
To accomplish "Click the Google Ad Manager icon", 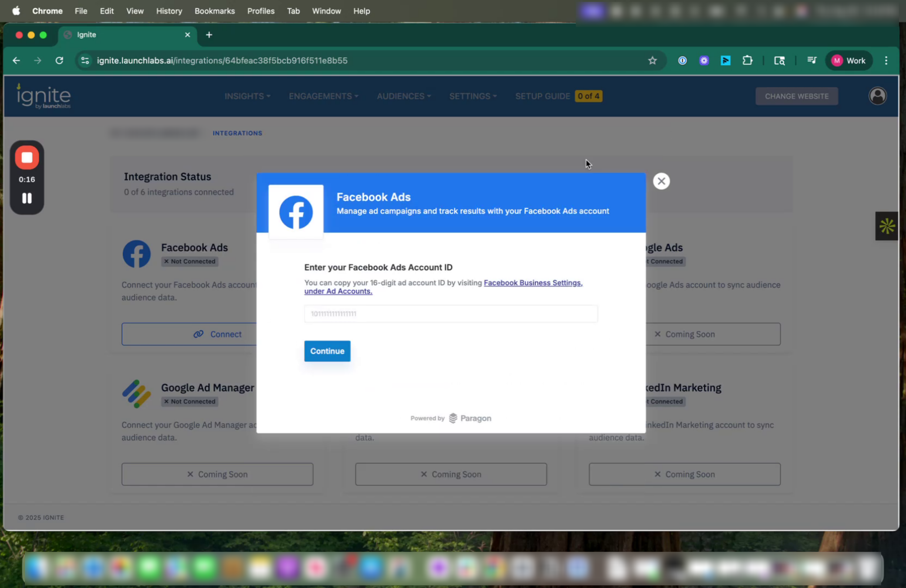I will [x=136, y=394].
